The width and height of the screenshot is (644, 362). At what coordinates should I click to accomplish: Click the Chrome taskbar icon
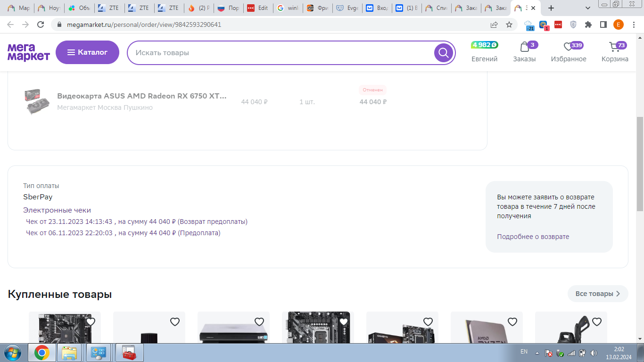pyautogui.click(x=41, y=353)
